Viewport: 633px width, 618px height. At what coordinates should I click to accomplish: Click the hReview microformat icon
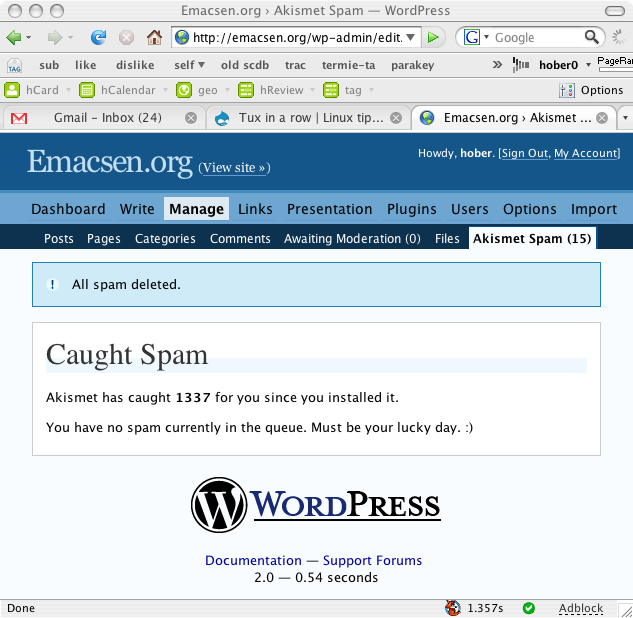coord(246,90)
